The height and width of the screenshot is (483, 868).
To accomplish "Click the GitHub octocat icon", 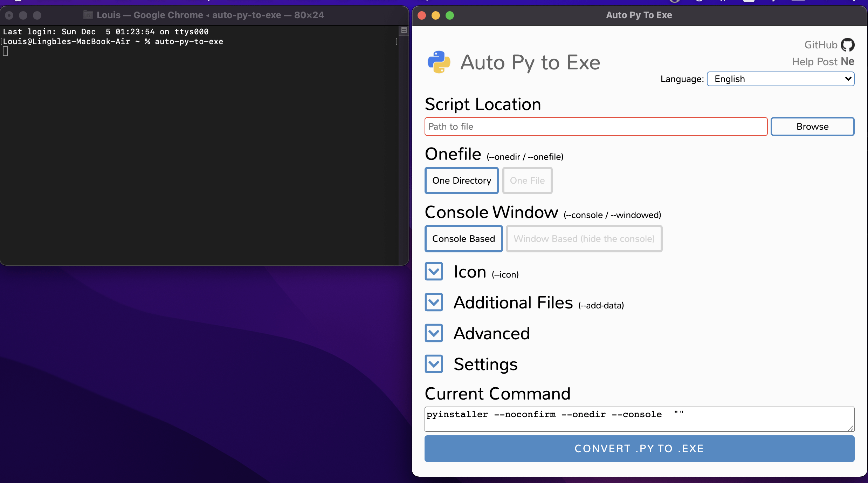I will [848, 45].
